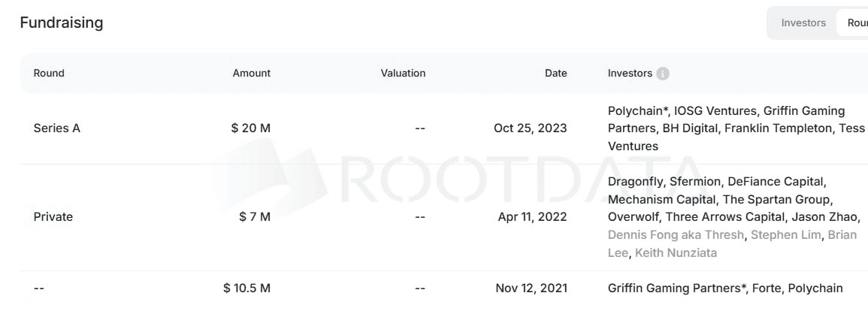Switch to the Rounds tab
Image resolution: width=868 pixels, height=314 pixels.
[x=857, y=23]
